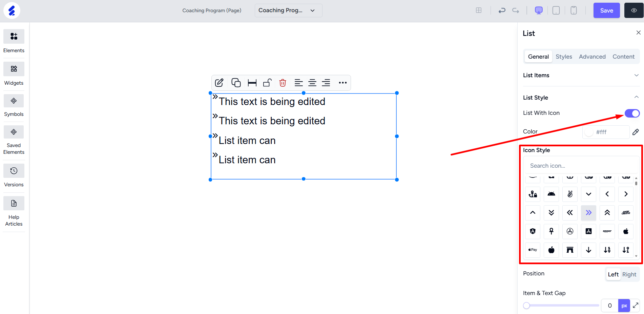Select the anchor-lock icon style
Viewport: 644px width, 314px height.
click(x=533, y=194)
